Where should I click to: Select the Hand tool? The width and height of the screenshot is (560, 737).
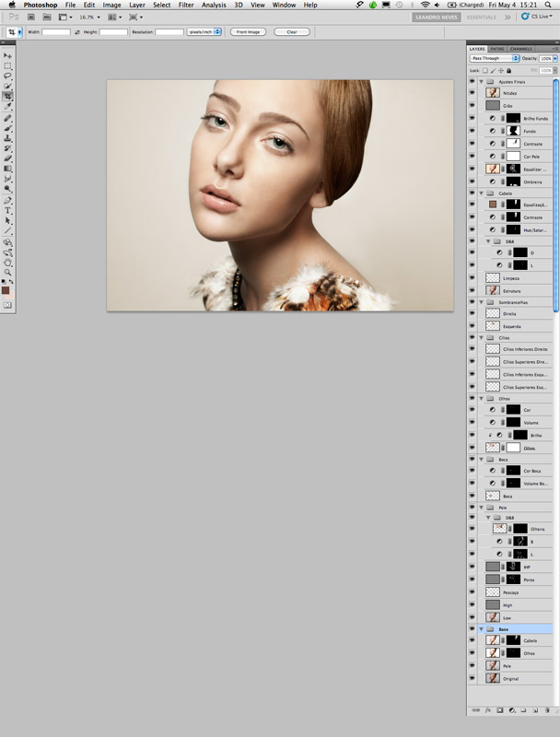[x=7, y=263]
